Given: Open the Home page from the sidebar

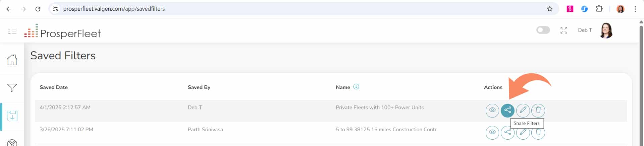Looking at the screenshot, I should click(x=12, y=60).
